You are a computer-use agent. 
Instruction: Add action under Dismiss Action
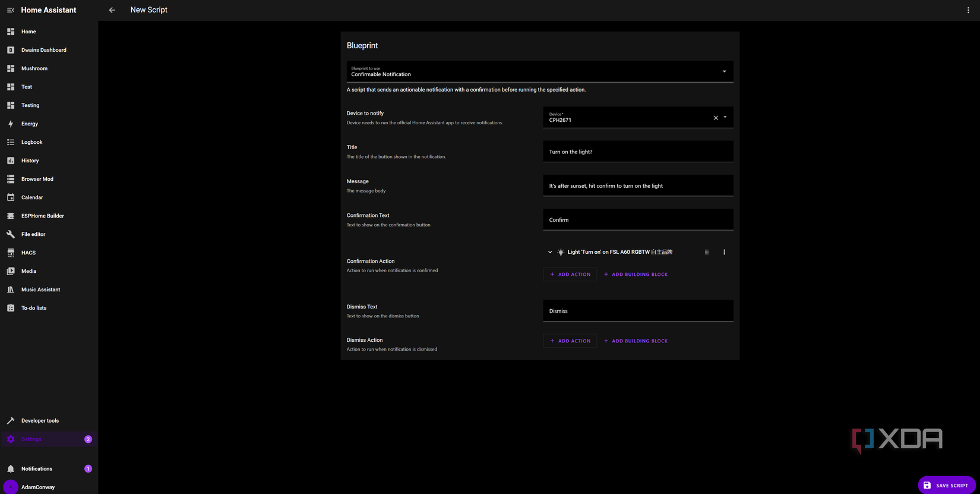pyautogui.click(x=570, y=341)
